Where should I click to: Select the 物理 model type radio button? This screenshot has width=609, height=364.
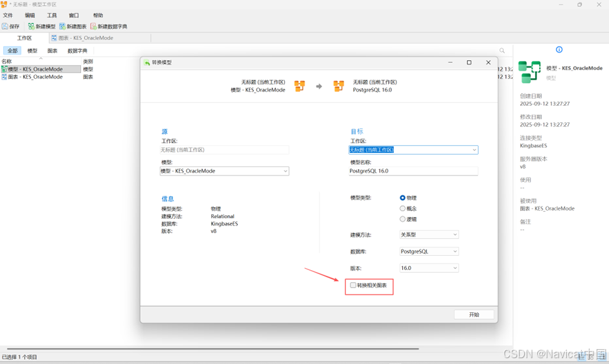[402, 198]
